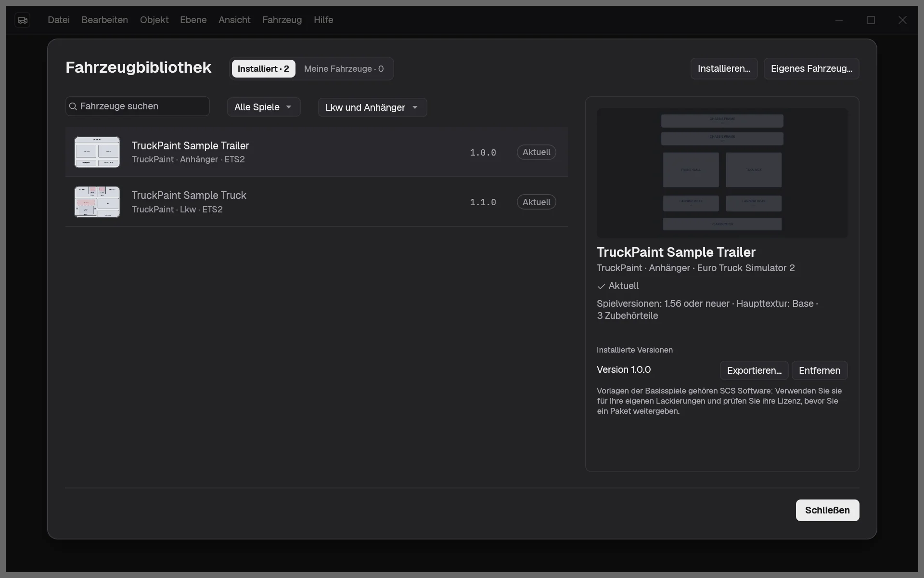Image resolution: width=924 pixels, height=578 pixels.
Task: Select the TruckPaint Sample Truck thumbnail
Action: click(x=97, y=202)
